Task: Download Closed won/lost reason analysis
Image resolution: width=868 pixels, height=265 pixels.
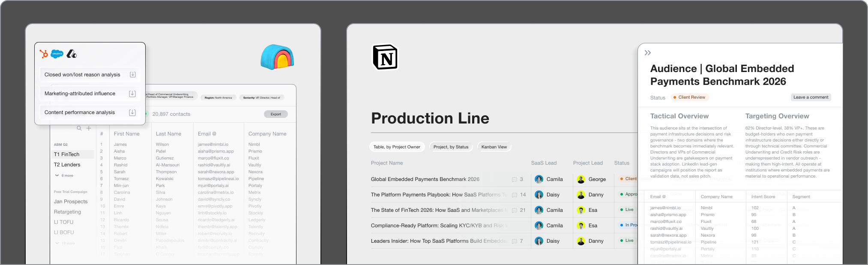Action: 133,75
